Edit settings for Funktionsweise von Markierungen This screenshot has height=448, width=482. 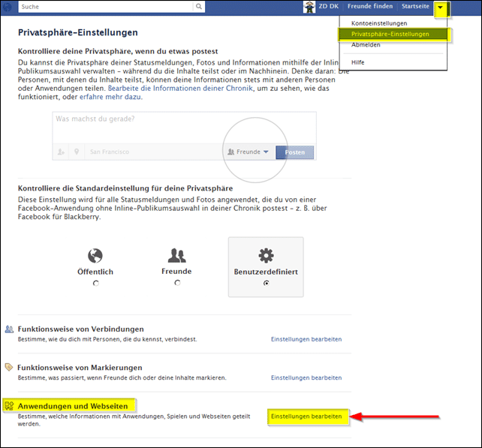click(x=306, y=377)
